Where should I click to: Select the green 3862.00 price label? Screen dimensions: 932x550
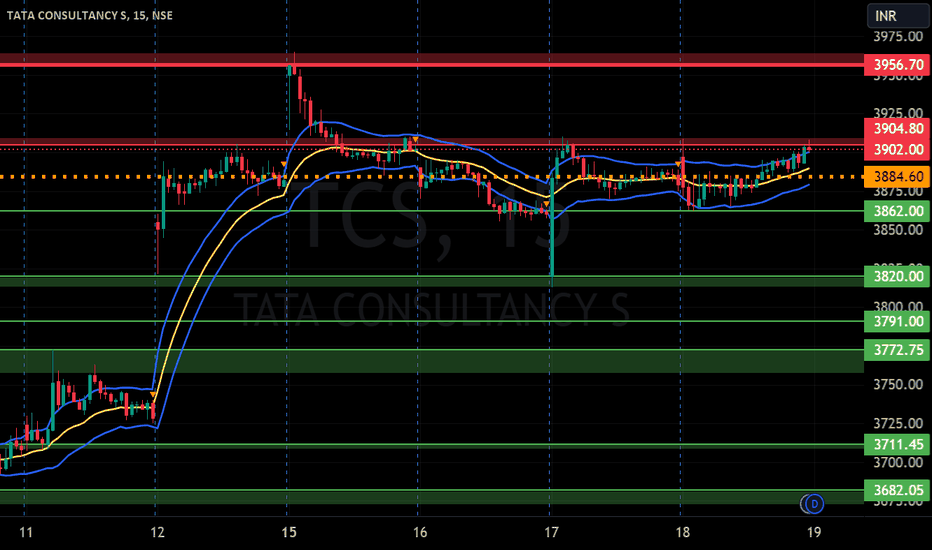897,211
